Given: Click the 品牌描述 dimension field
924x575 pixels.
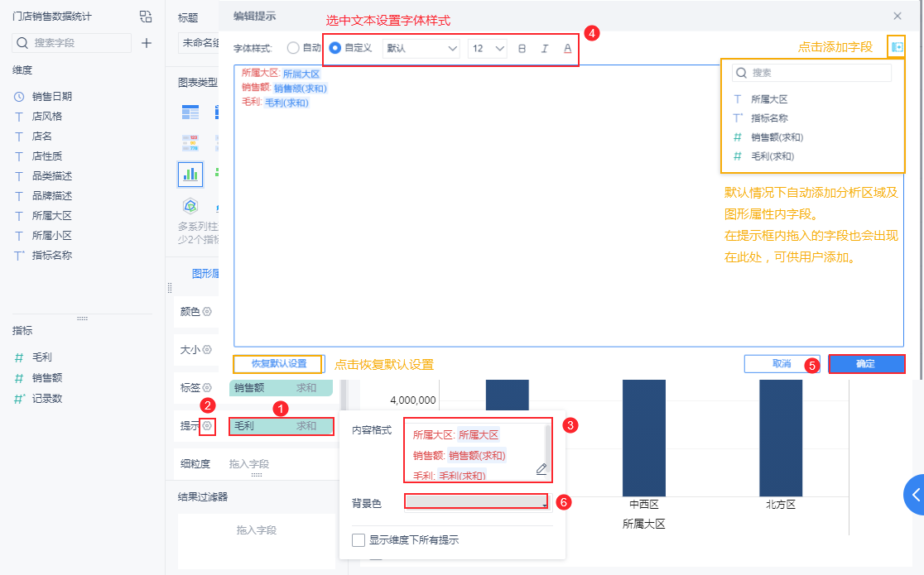Looking at the screenshot, I should click(x=52, y=195).
